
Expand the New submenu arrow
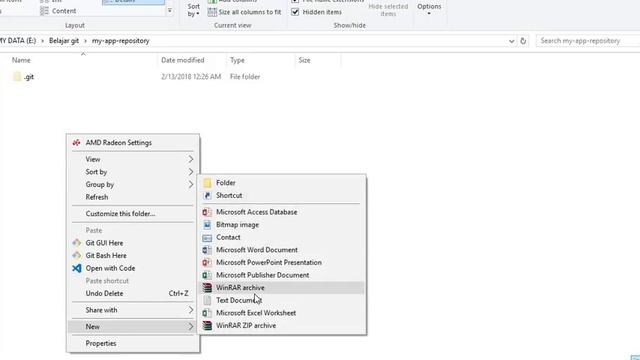[191, 327]
